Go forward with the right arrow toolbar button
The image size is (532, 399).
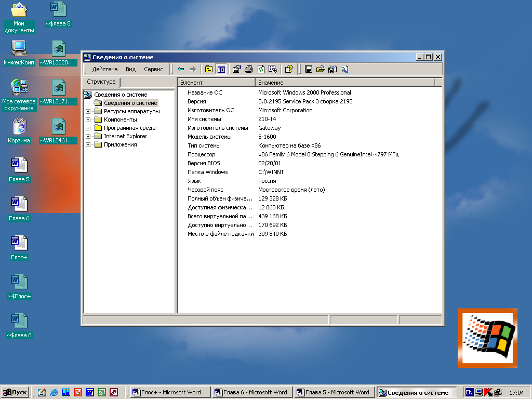(193, 69)
